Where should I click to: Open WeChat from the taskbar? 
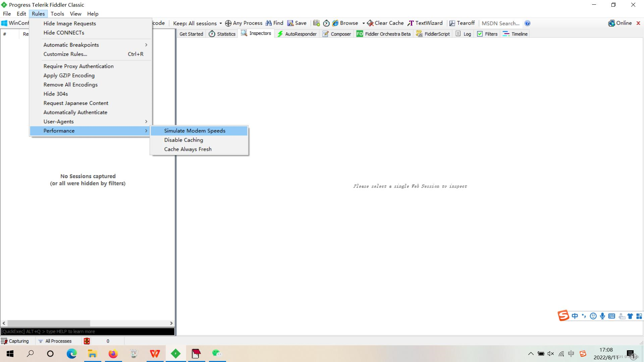(x=217, y=353)
